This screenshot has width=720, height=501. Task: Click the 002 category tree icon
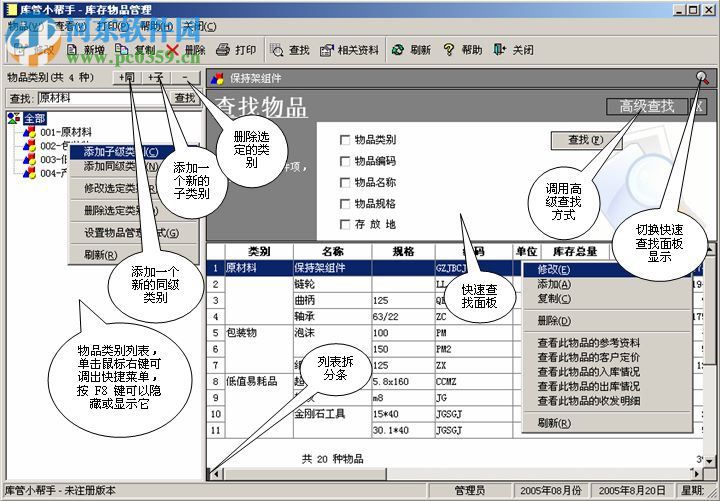pos(30,146)
